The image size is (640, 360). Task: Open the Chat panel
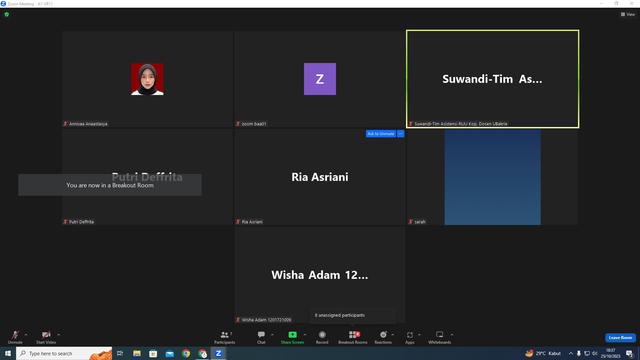click(x=261, y=337)
